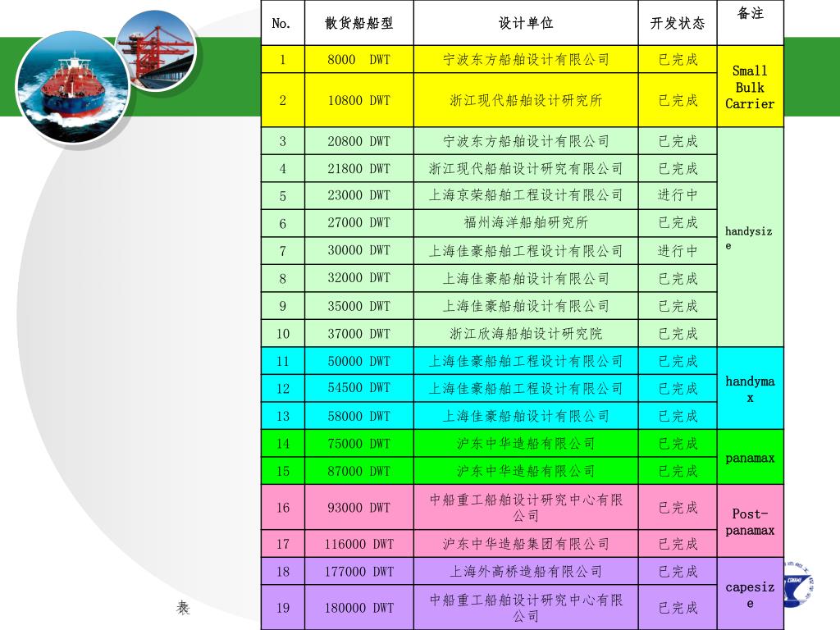Click the '58000 DWT' cell

pos(359,416)
